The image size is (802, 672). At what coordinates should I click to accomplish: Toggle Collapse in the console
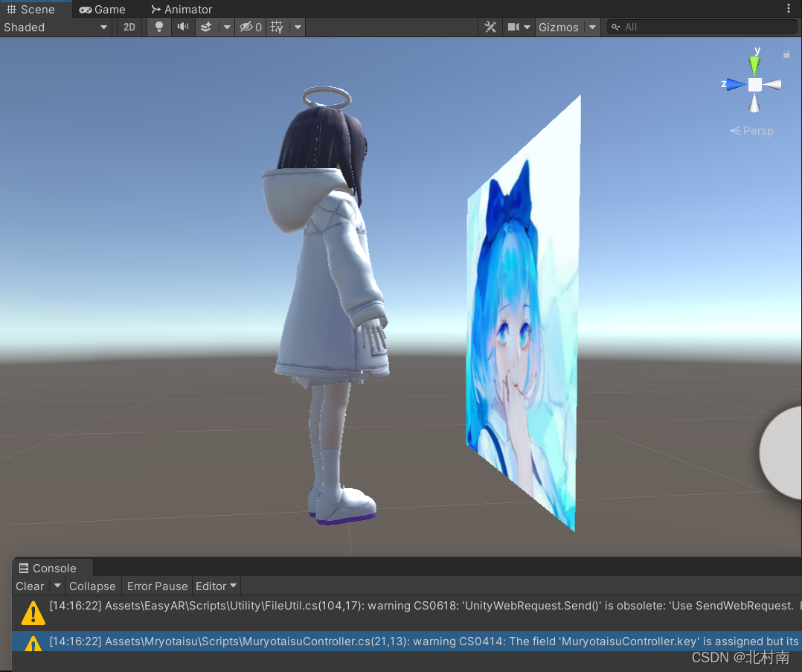click(92, 586)
